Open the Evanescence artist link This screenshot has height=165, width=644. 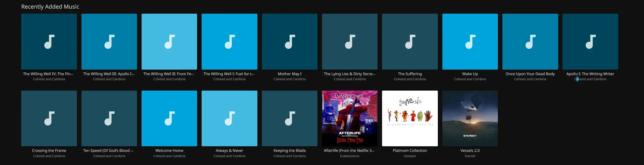(350, 156)
